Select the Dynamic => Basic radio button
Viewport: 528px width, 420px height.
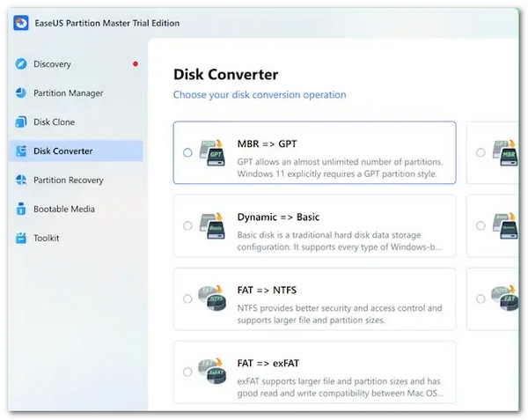pyautogui.click(x=187, y=226)
